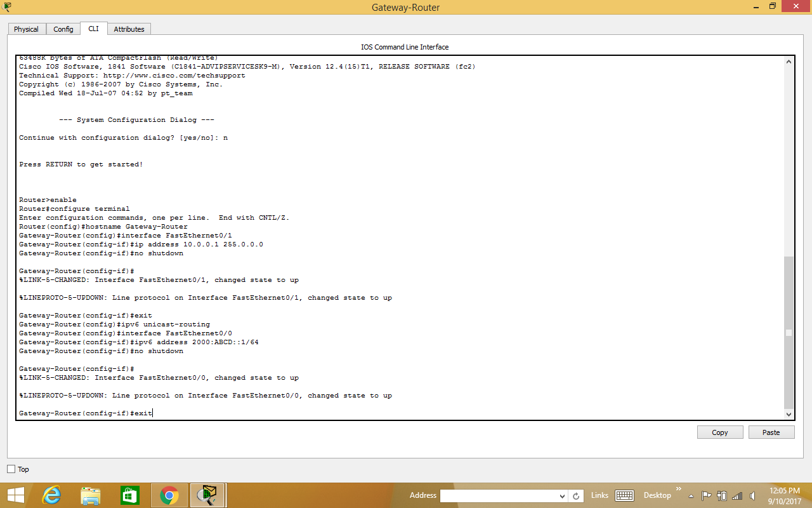Viewport: 812px width, 508px height.
Task: Click the CLI scrollbar down arrow
Action: coord(789,414)
